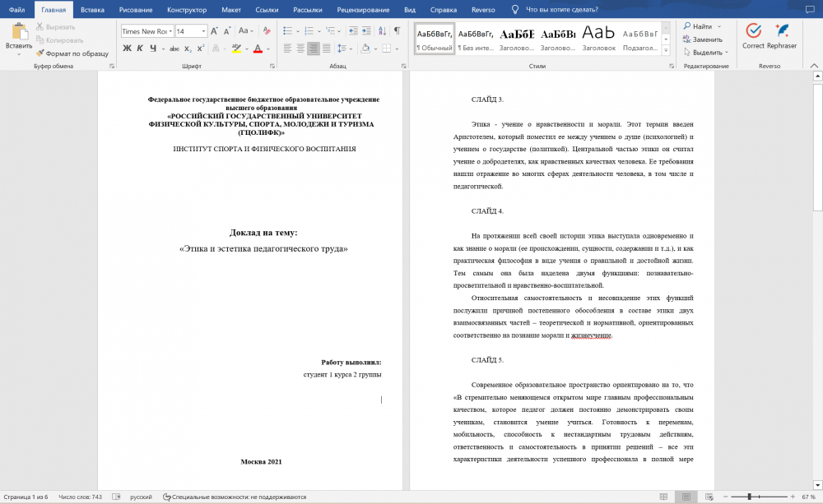Click the Заменить replace button

[703, 39]
